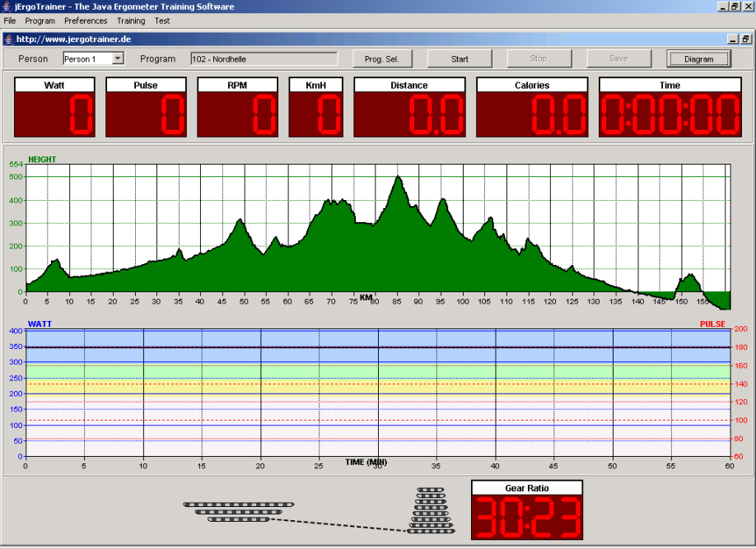Click the jErgoTrainer app icon in title bar
This screenshot has height=549, width=756.
[x=7, y=7]
